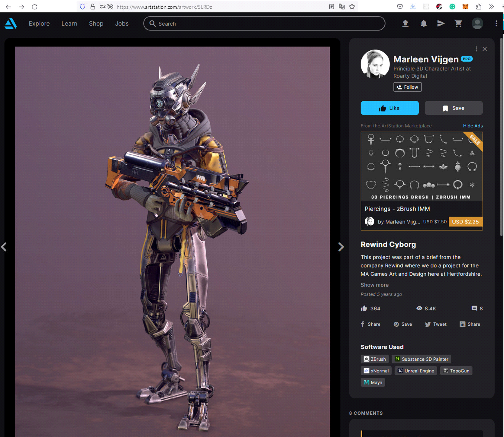Viewport: 504px width, 437px height.
Task: Open the Grammarly extension icon
Action: [452, 7]
